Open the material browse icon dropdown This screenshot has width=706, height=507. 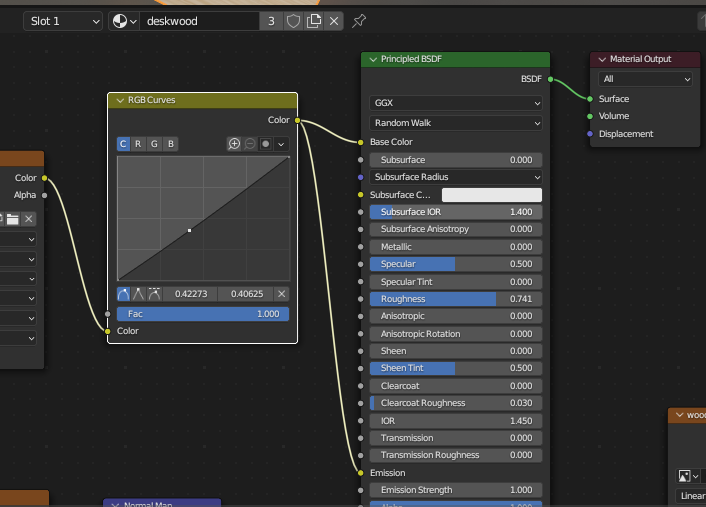coord(124,21)
